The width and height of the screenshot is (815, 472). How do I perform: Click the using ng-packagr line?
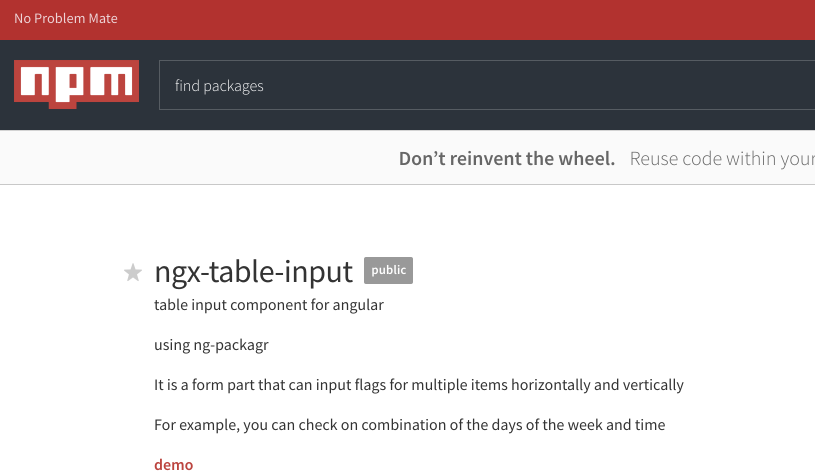pos(212,345)
